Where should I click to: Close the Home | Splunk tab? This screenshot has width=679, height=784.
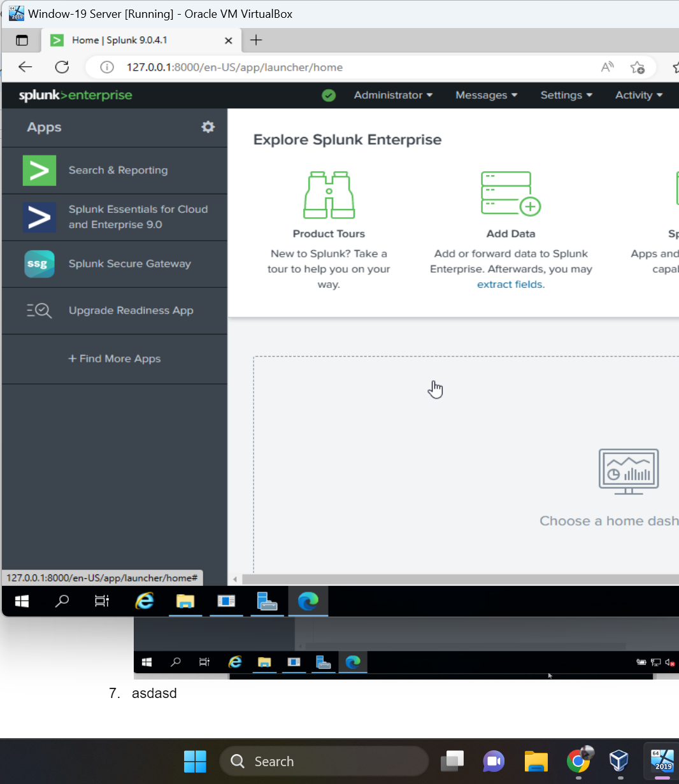pos(229,41)
